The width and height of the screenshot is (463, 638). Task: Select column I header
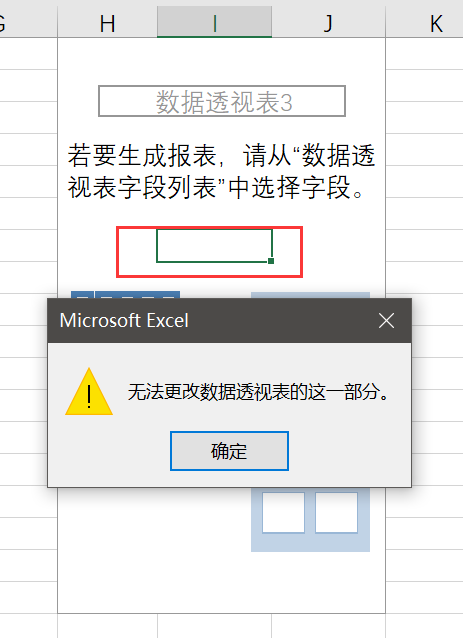coord(214,23)
